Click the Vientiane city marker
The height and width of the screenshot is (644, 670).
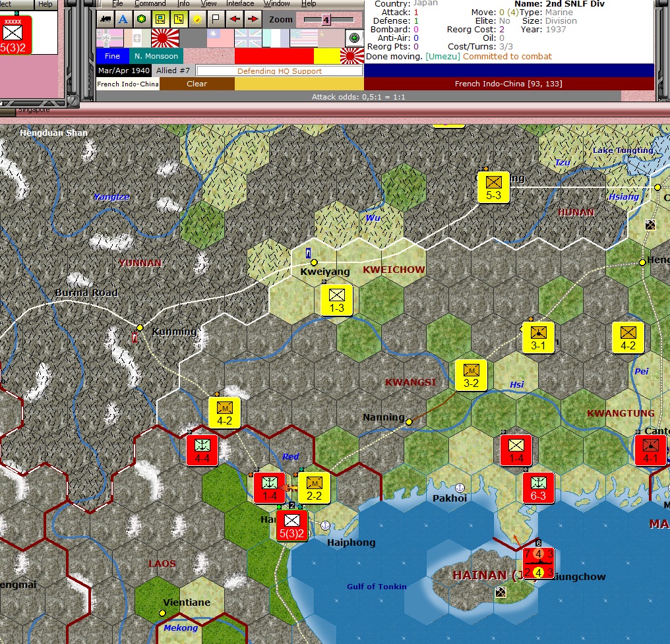pos(162,613)
